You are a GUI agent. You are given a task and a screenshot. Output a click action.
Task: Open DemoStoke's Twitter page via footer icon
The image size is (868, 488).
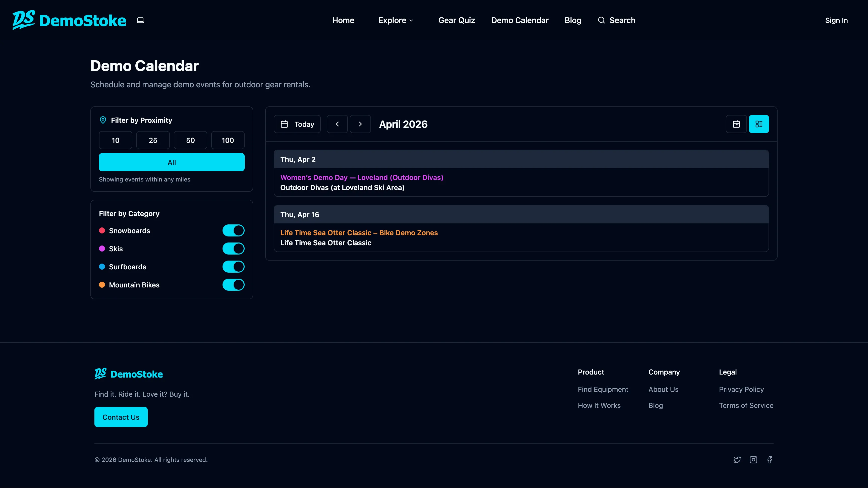point(737,459)
